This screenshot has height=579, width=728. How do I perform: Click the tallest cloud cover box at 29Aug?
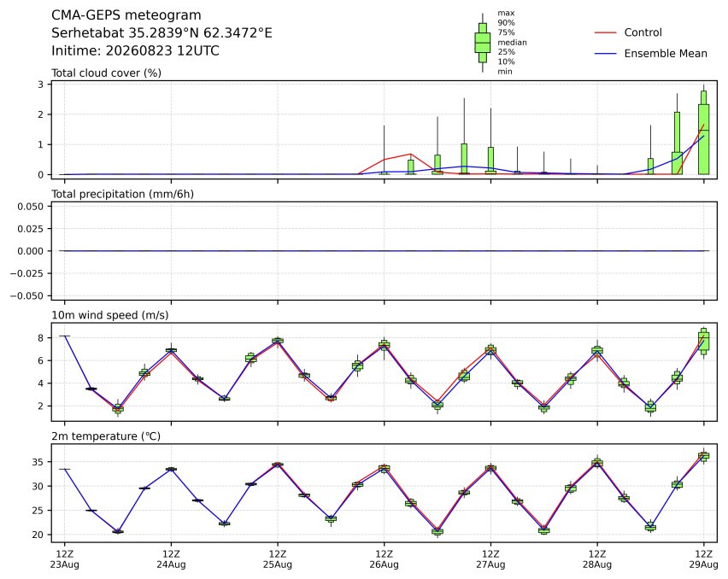pyautogui.click(x=704, y=139)
